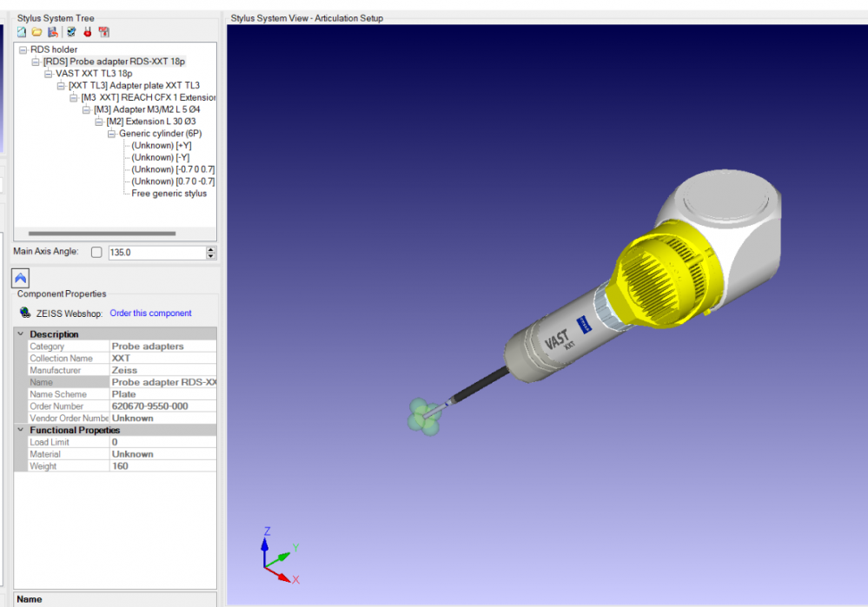Click the Save stylus system icon
The image size is (868, 607).
click(x=53, y=32)
